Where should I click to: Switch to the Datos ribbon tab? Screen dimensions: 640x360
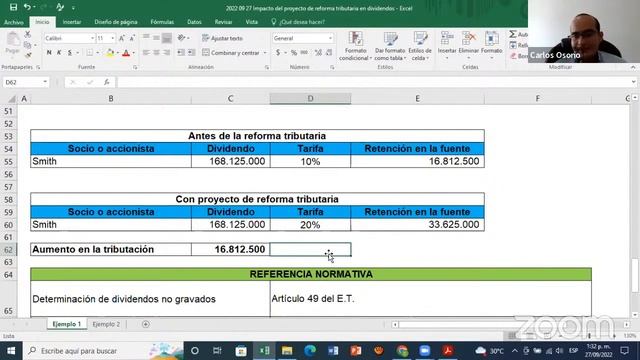[x=194, y=22]
